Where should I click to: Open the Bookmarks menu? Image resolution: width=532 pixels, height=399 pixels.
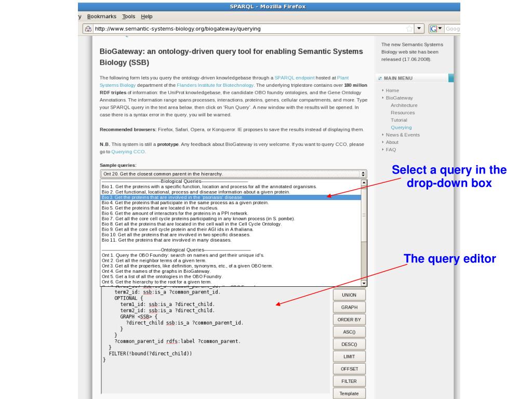[x=102, y=16]
